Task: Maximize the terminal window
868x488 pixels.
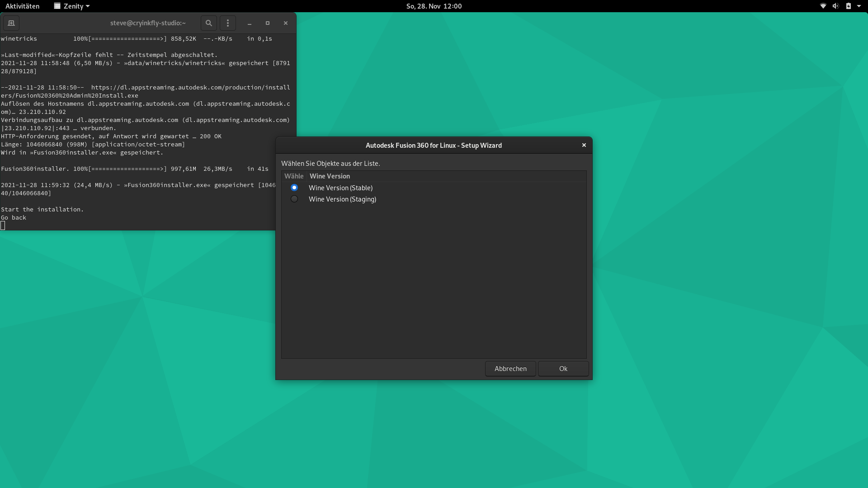Action: [x=268, y=23]
